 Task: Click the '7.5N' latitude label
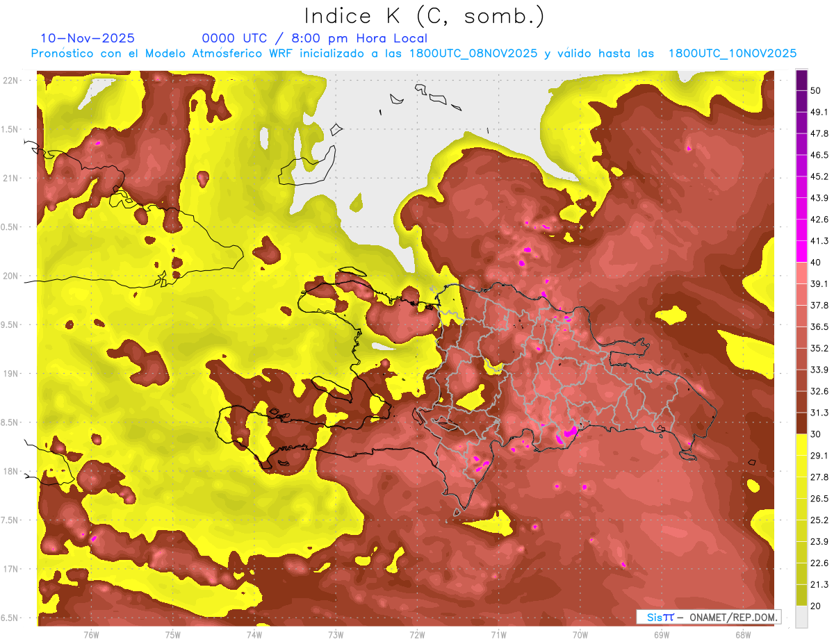[x=9, y=520]
